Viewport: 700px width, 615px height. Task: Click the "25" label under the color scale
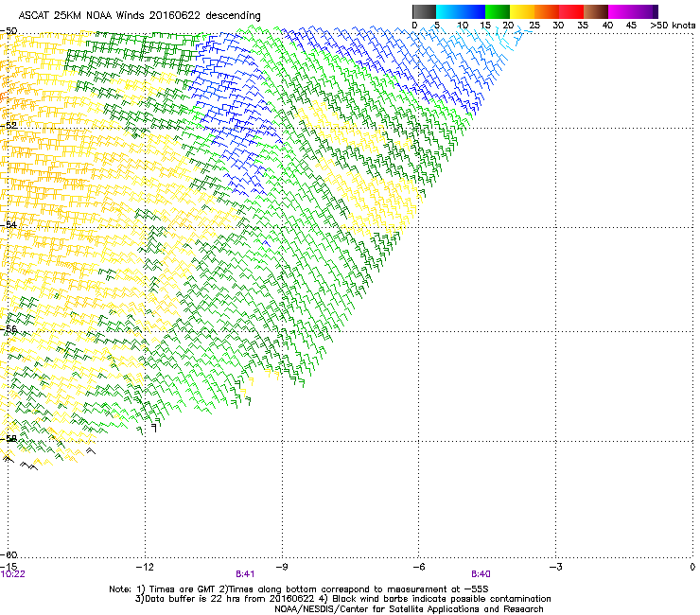(534, 26)
